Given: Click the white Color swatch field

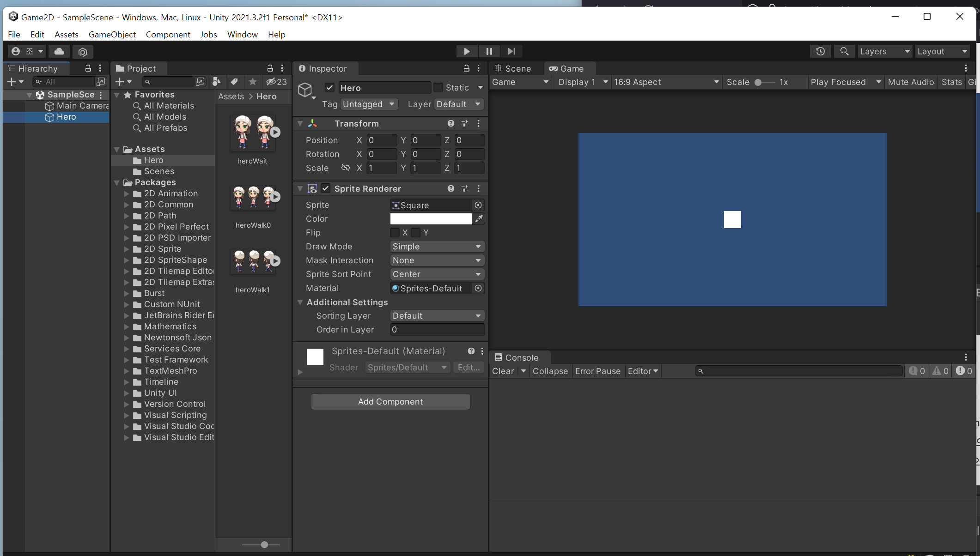Looking at the screenshot, I should (x=431, y=219).
